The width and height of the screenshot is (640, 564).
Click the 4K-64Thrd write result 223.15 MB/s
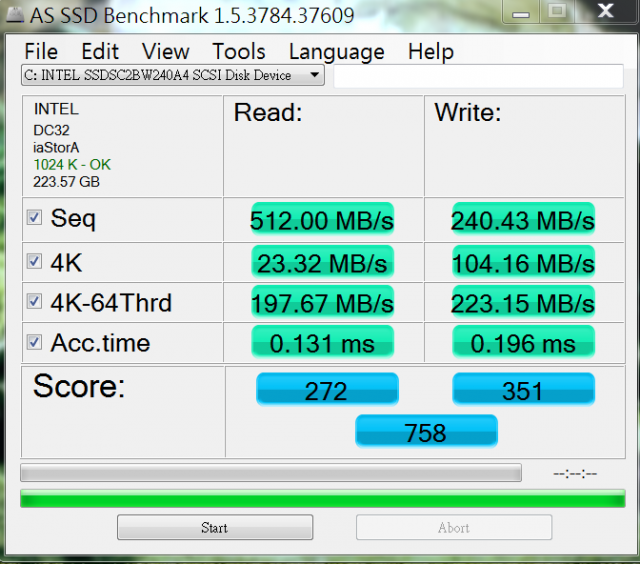(523, 302)
